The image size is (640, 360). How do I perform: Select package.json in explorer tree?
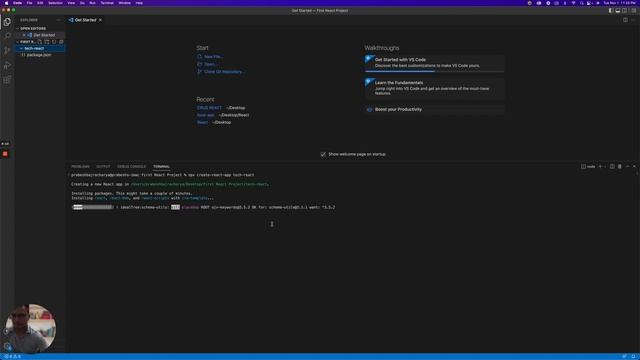click(x=40, y=55)
